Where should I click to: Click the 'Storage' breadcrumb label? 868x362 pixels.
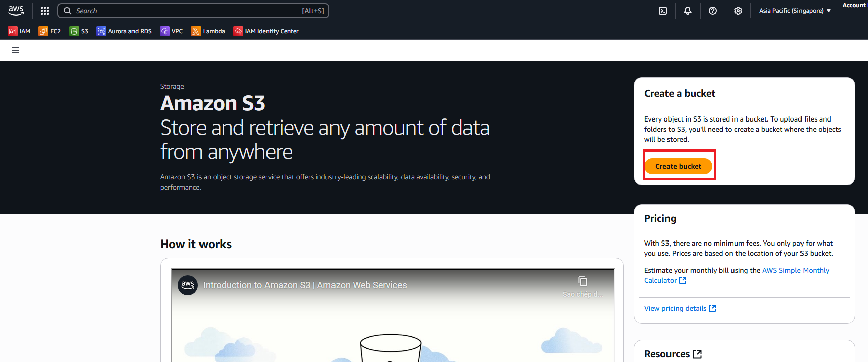point(172,86)
